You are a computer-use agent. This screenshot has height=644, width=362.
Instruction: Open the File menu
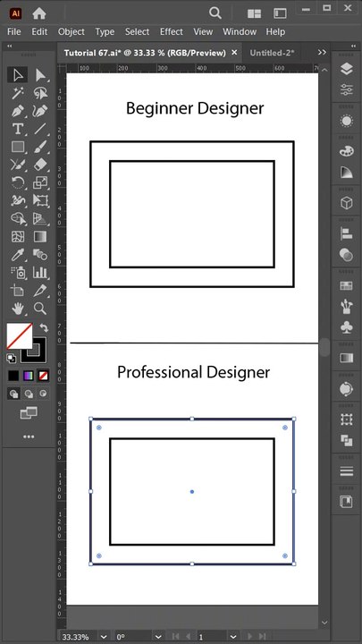(14, 31)
